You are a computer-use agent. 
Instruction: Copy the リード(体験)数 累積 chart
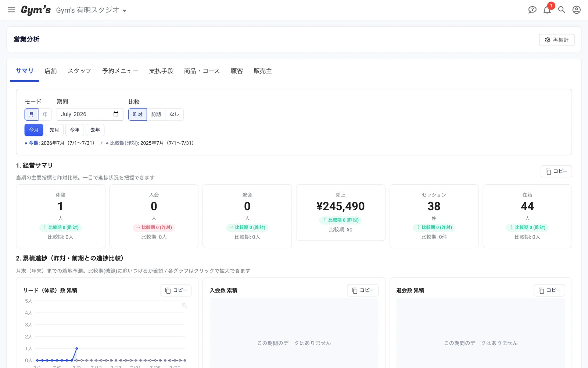176,290
